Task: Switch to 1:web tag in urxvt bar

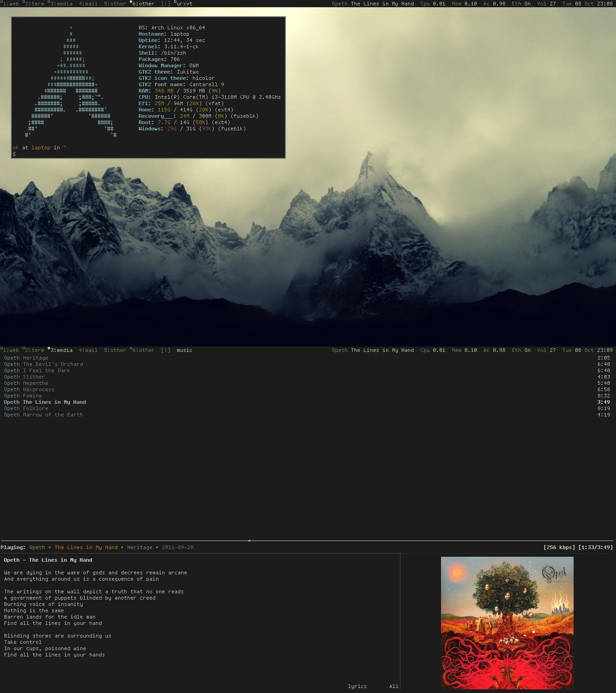Action: pyautogui.click(x=10, y=4)
